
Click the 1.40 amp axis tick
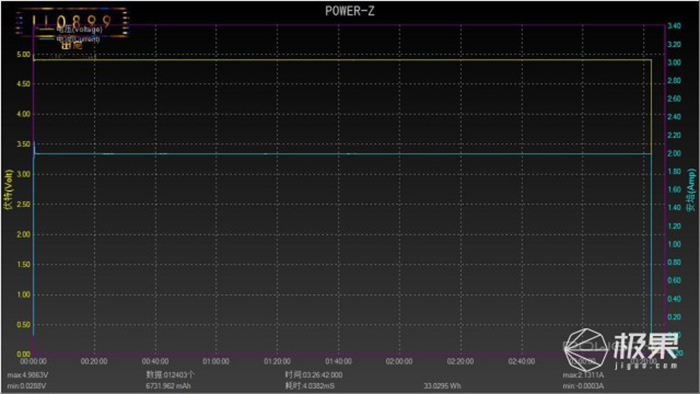point(675,207)
